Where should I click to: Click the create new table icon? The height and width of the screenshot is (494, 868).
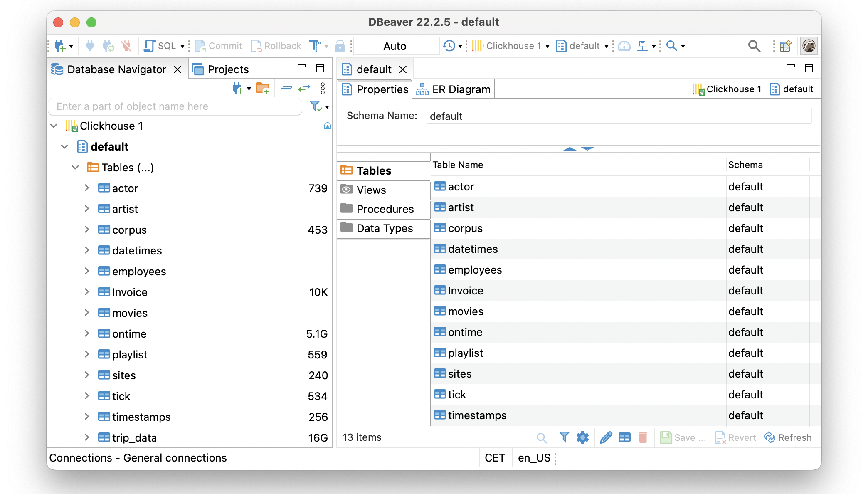(x=624, y=437)
